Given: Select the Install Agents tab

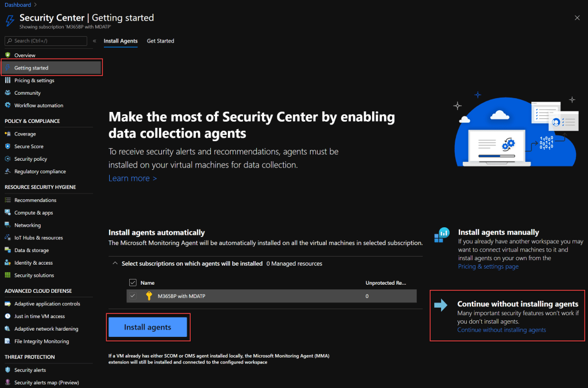Looking at the screenshot, I should point(121,41).
